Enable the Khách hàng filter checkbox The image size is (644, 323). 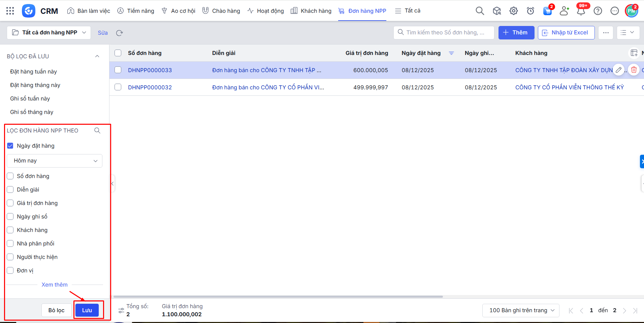pyautogui.click(x=10, y=230)
